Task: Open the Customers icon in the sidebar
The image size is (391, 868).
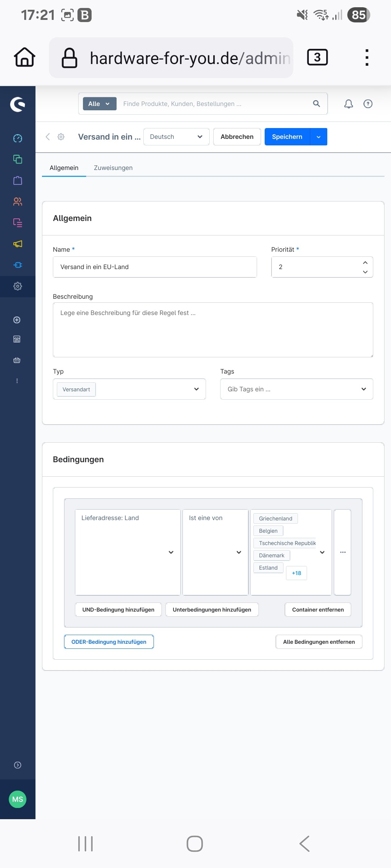Action: pos(17,201)
